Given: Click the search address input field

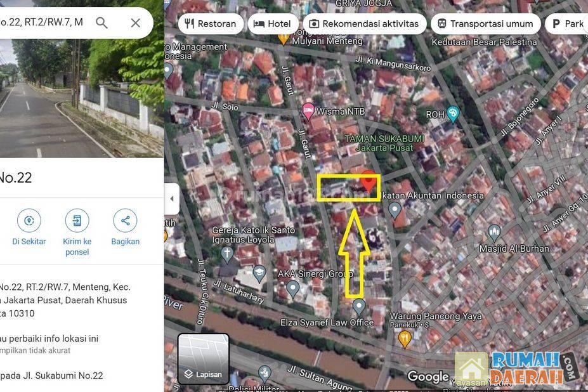Looking at the screenshot, I should pos(44,23).
